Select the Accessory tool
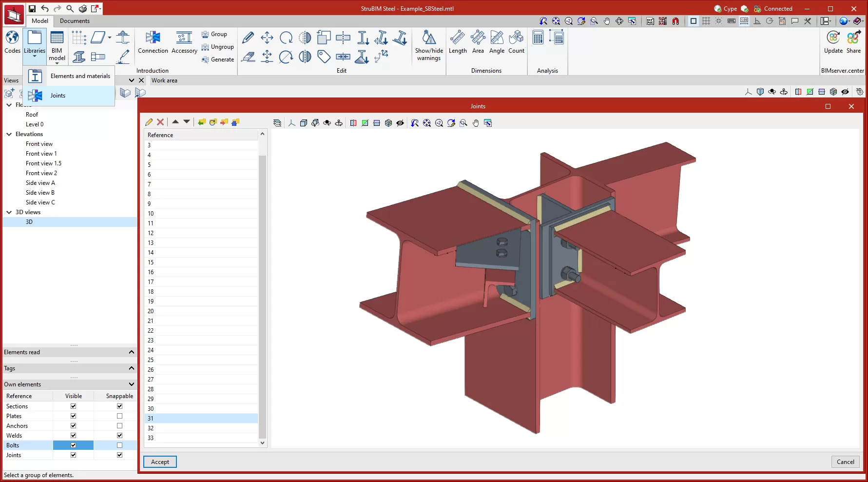This screenshot has width=868, height=482. (184, 44)
